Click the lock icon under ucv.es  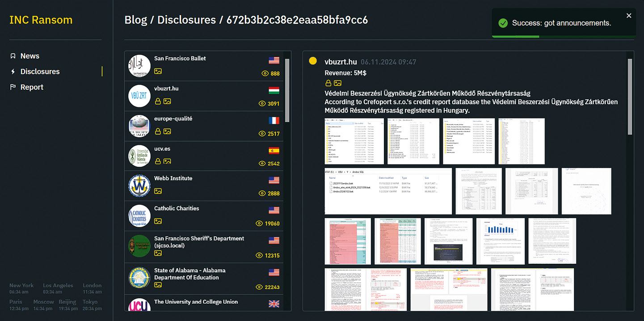pos(157,161)
